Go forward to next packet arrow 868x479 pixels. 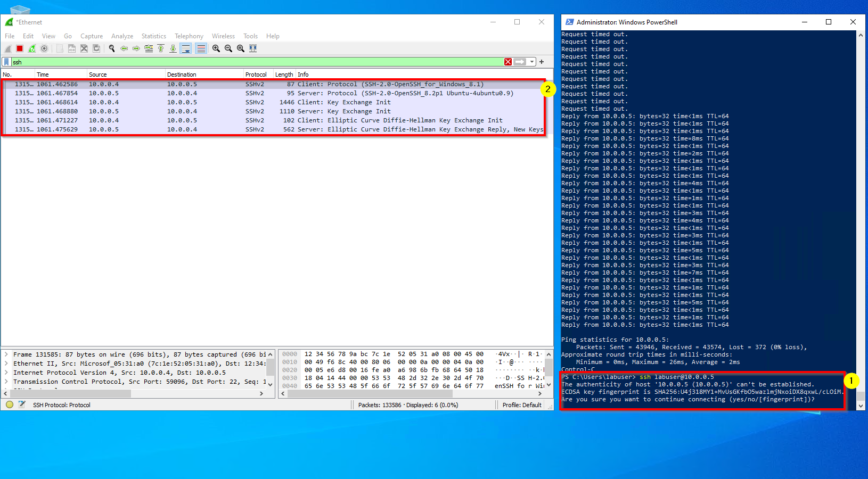(136, 48)
